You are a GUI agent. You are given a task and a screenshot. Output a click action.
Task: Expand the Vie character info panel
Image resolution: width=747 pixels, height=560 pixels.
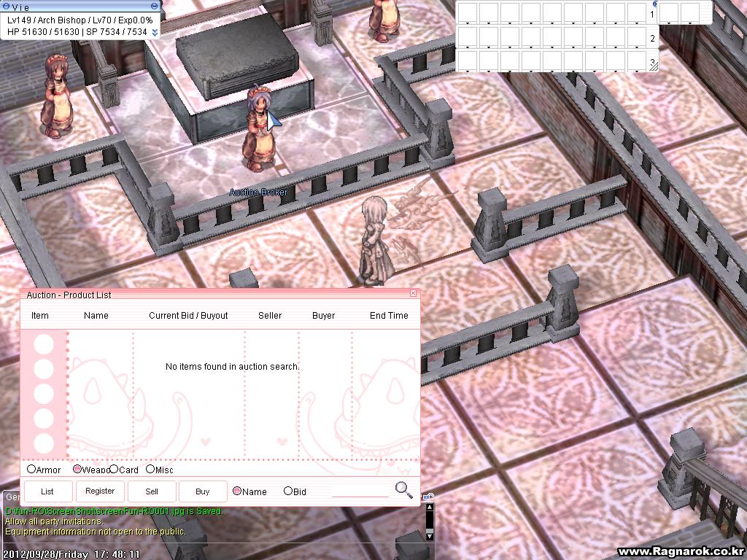tap(155, 32)
